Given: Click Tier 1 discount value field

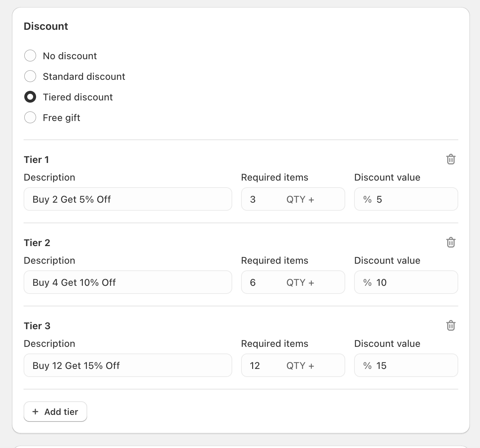Looking at the screenshot, I should click(x=412, y=199).
